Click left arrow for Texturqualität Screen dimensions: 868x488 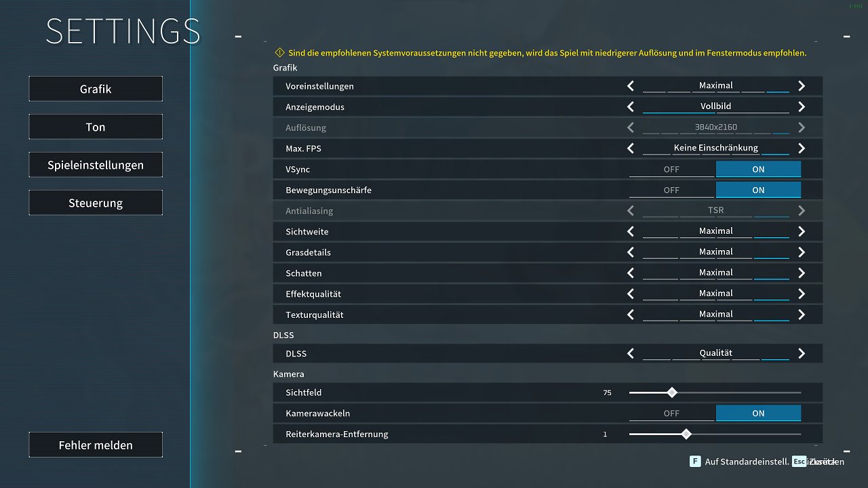point(631,314)
